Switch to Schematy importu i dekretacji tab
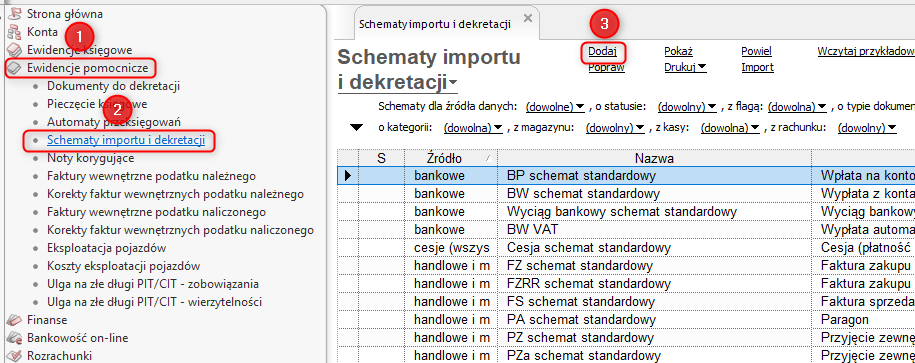This screenshot has height=363, width=915. tap(435, 24)
